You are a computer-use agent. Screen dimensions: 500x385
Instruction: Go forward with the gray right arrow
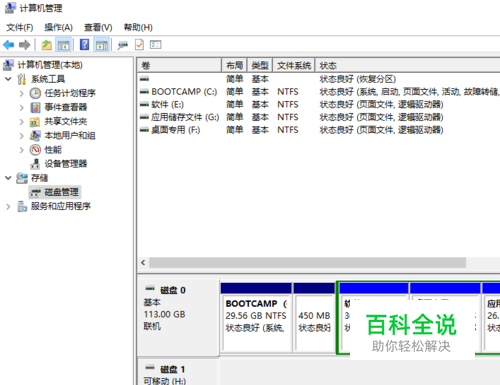[x=25, y=45]
